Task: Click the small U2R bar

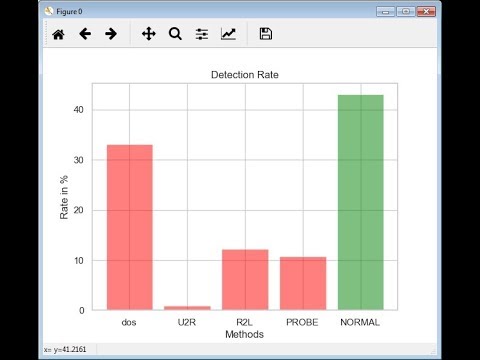Action: [187, 308]
